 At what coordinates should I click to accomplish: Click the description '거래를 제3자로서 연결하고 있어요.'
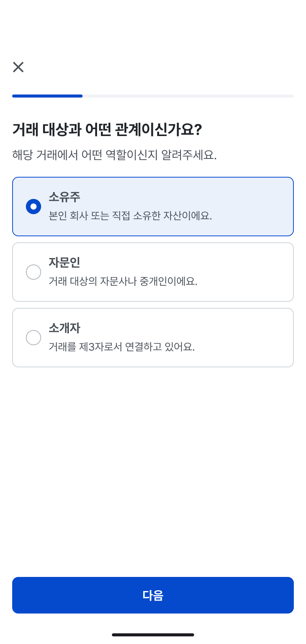coord(121,347)
